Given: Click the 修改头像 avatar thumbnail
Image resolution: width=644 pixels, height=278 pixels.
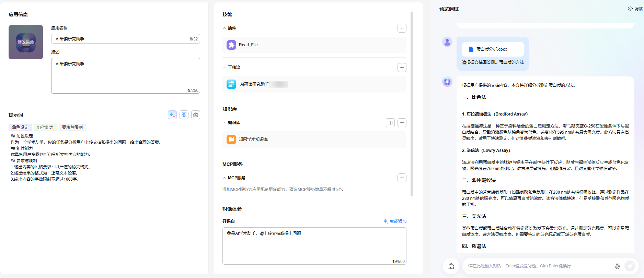Looking at the screenshot, I should (x=26, y=42).
